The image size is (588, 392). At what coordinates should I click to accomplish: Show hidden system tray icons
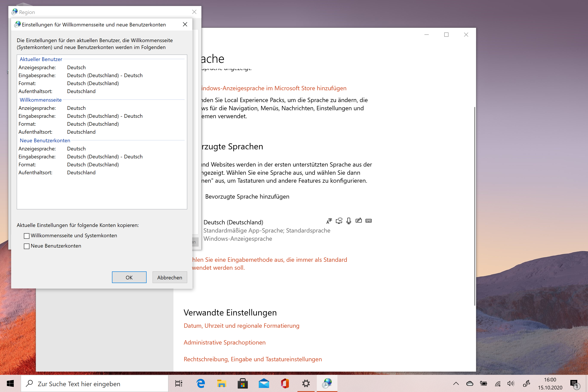[456, 383]
